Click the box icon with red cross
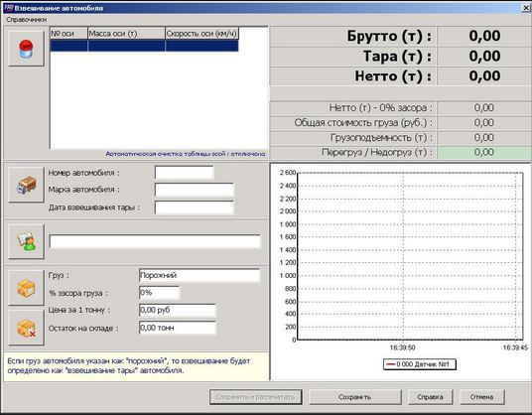 click(x=26, y=329)
